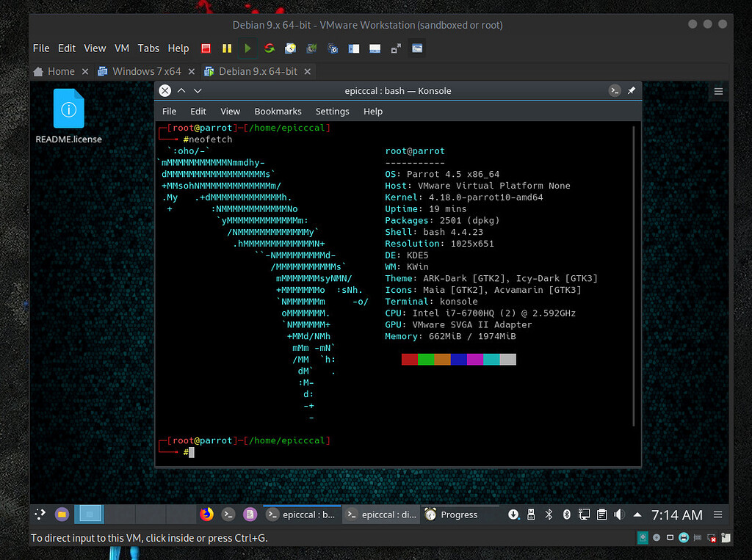Click the 7:14 AM clock in the panel
The image size is (752, 560).
pos(676,514)
